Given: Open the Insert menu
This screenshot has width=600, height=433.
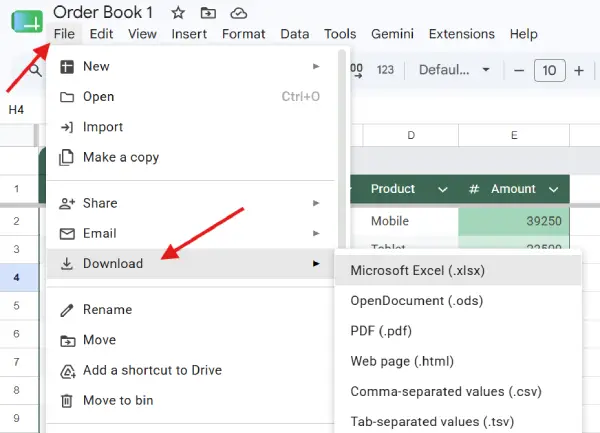Looking at the screenshot, I should pos(189,34).
